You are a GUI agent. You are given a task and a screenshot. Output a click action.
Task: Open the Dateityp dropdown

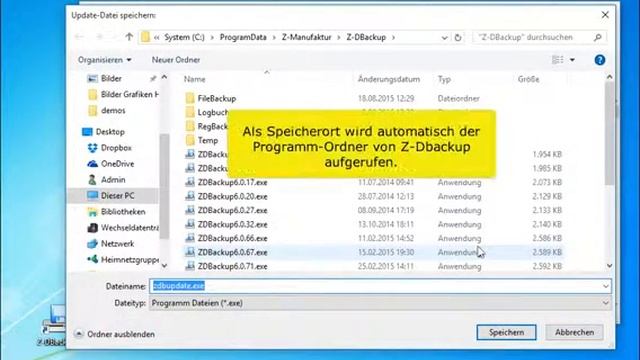pos(380,303)
